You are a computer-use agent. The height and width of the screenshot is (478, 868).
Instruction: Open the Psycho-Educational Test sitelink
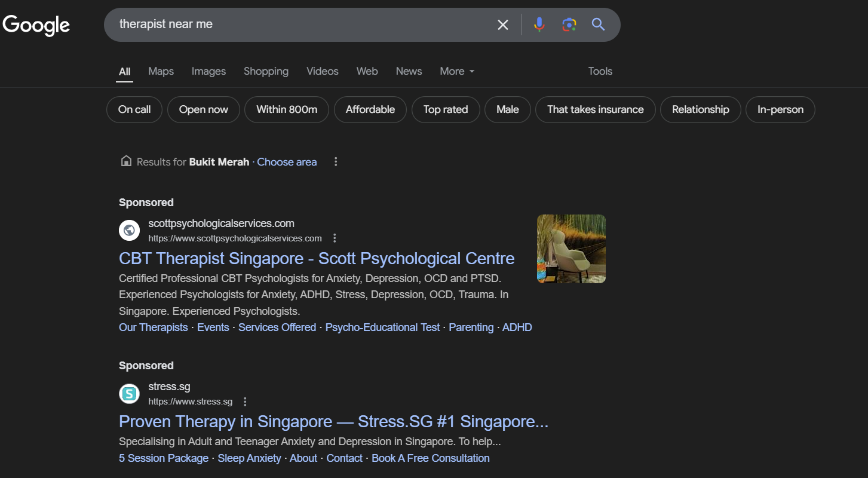(x=382, y=327)
